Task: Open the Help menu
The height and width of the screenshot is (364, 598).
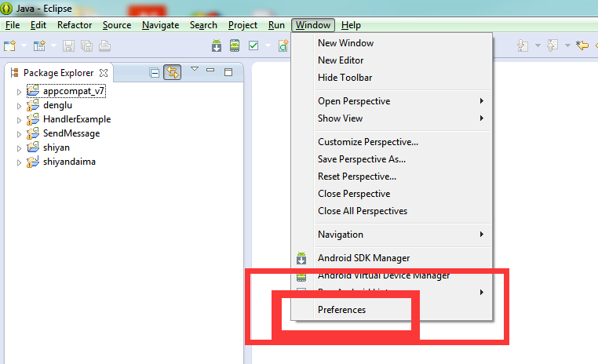Action: [x=351, y=25]
